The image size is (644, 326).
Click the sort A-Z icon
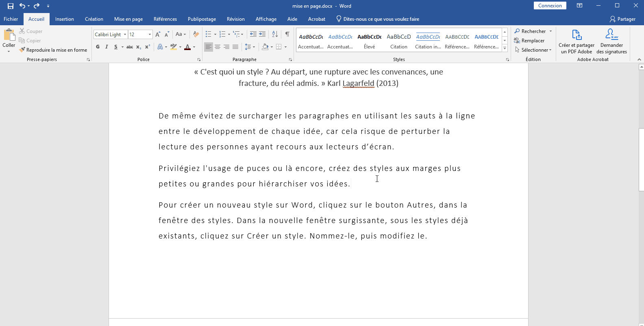275,35
